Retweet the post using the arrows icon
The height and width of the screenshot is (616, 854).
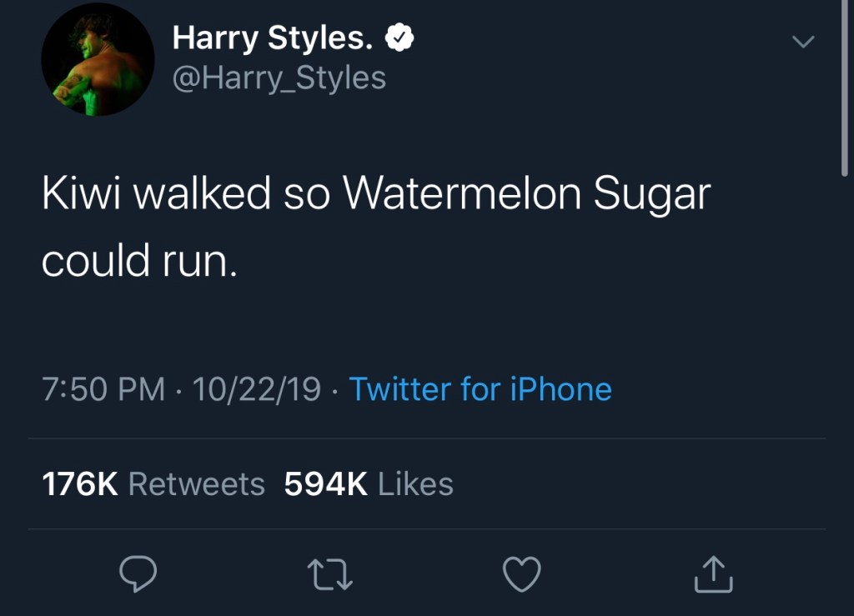click(330, 574)
